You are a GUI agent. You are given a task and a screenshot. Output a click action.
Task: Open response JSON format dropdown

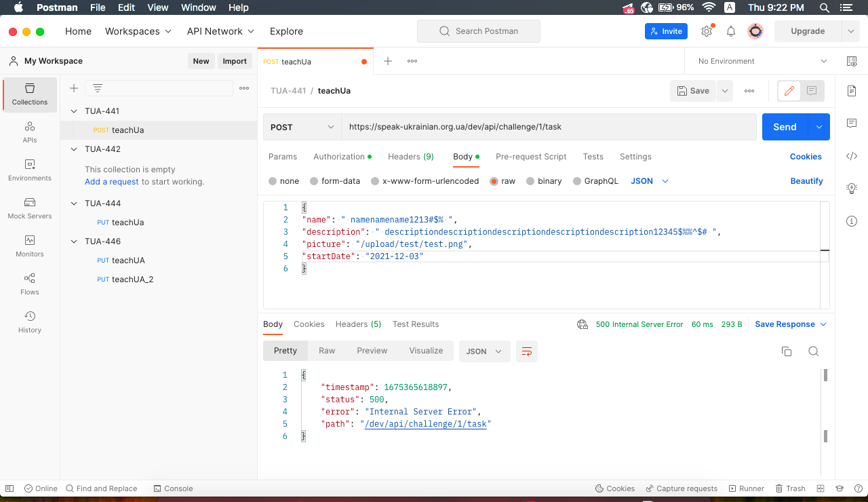click(485, 351)
